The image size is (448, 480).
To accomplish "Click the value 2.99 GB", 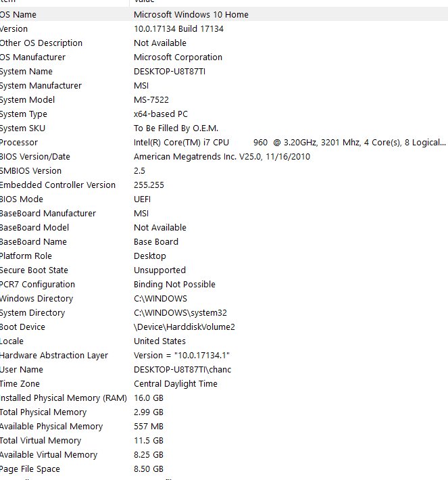I will pos(149,412).
